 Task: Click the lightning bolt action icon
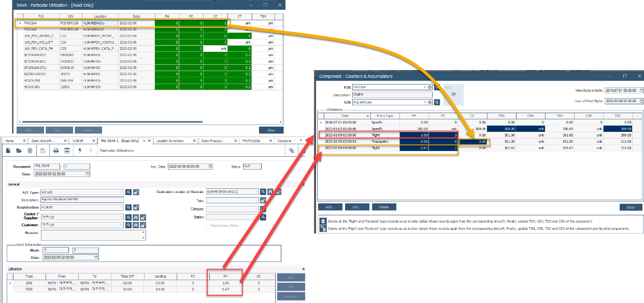pyautogui.click(x=80, y=150)
